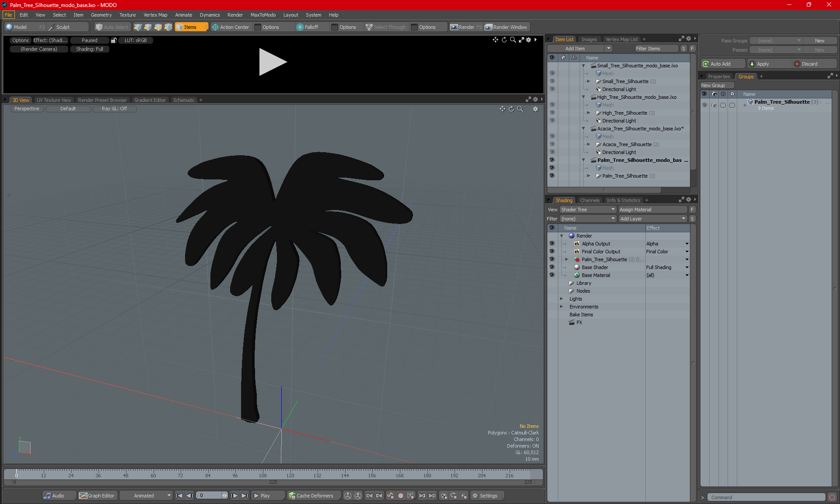This screenshot has height=504, width=840.
Task: Switch to Properties tab
Action: pyautogui.click(x=719, y=77)
